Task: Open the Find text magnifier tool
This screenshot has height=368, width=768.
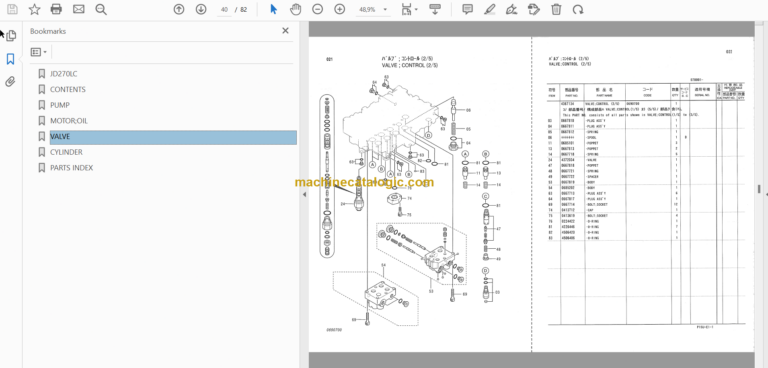Action: pos(101,9)
